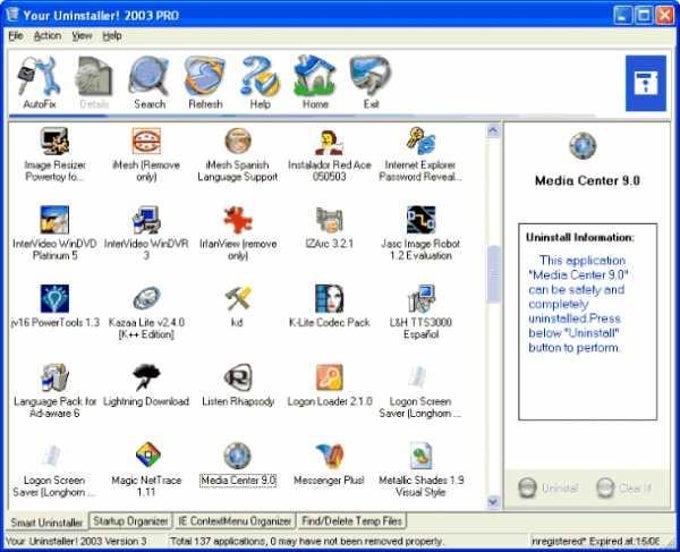Open the Search tool
The width and height of the screenshot is (680, 552).
150,82
